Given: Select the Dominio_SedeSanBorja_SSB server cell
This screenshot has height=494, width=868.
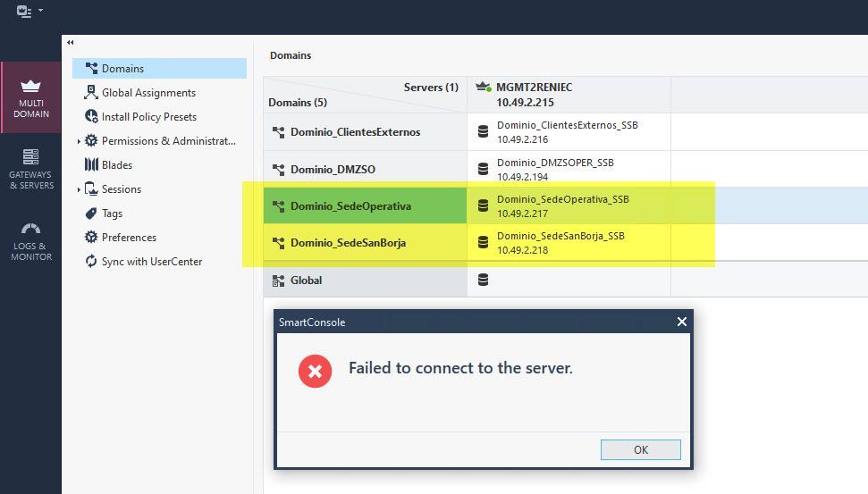Looking at the screenshot, I should 569,242.
